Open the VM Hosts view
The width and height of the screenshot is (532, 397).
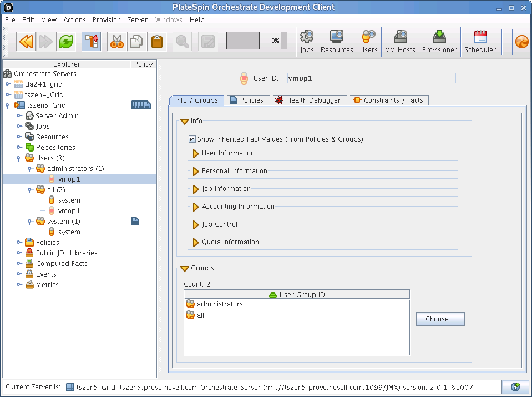401,42
